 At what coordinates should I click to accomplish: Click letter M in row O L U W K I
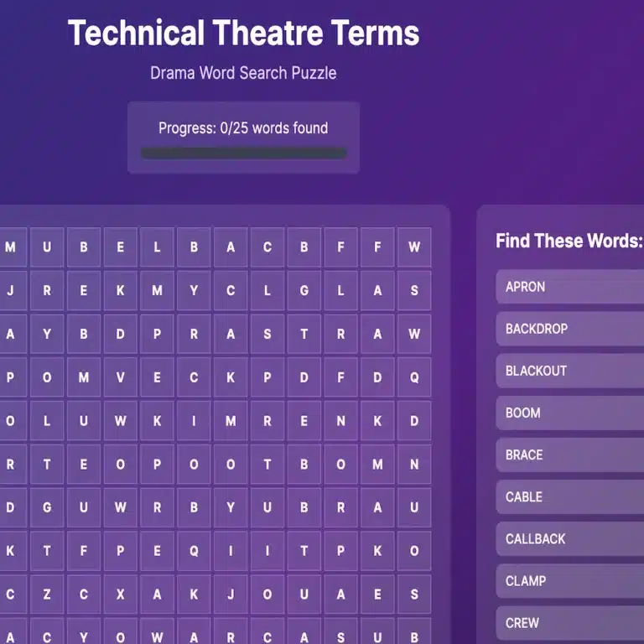pyautogui.click(x=231, y=421)
